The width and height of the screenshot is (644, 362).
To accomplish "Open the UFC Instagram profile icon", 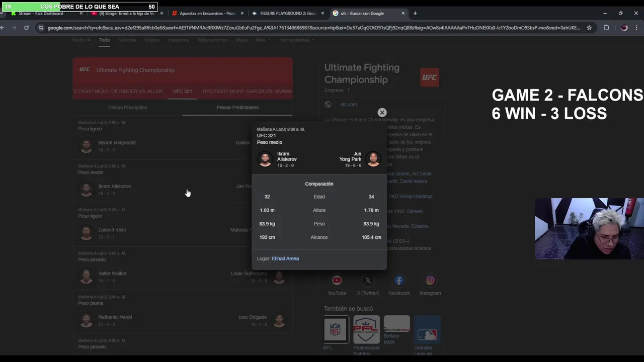I will 430,281.
